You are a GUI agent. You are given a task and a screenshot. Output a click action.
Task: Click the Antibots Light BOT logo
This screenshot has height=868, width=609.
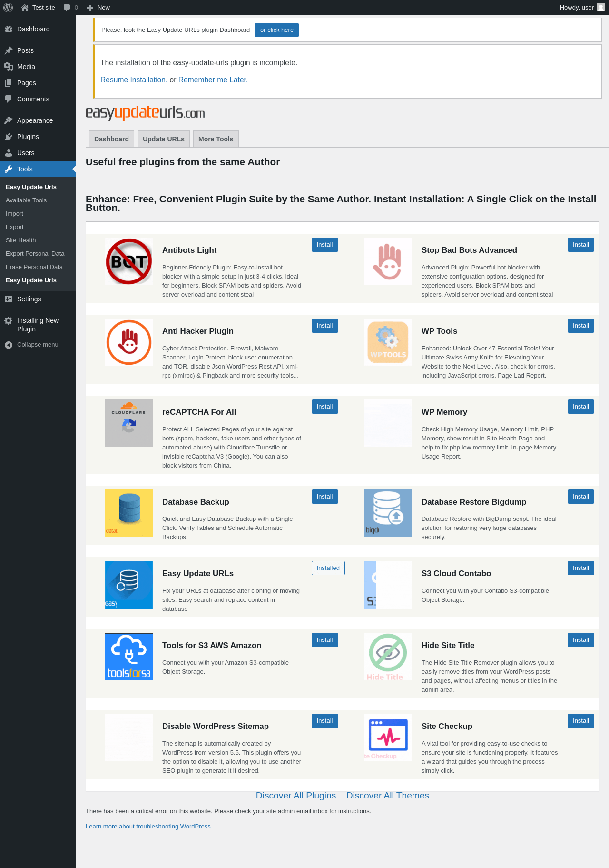(x=129, y=261)
